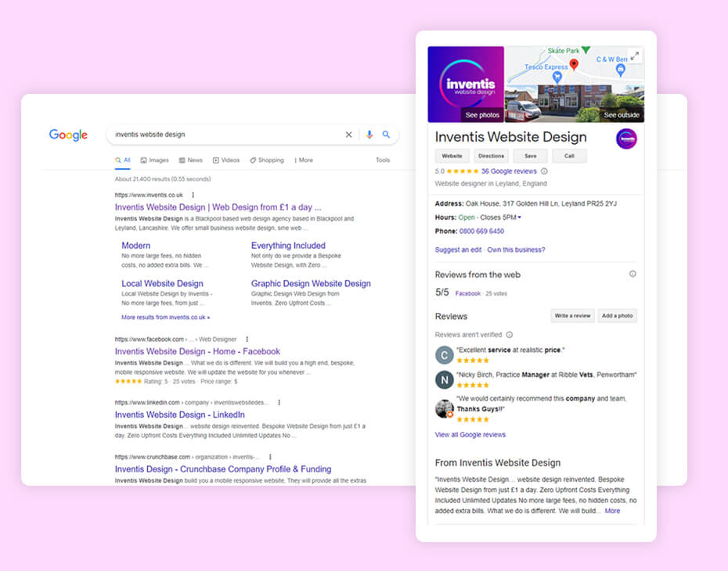728x571 pixels.
Task: Open the Everything Included sitelink
Action: [x=288, y=246]
